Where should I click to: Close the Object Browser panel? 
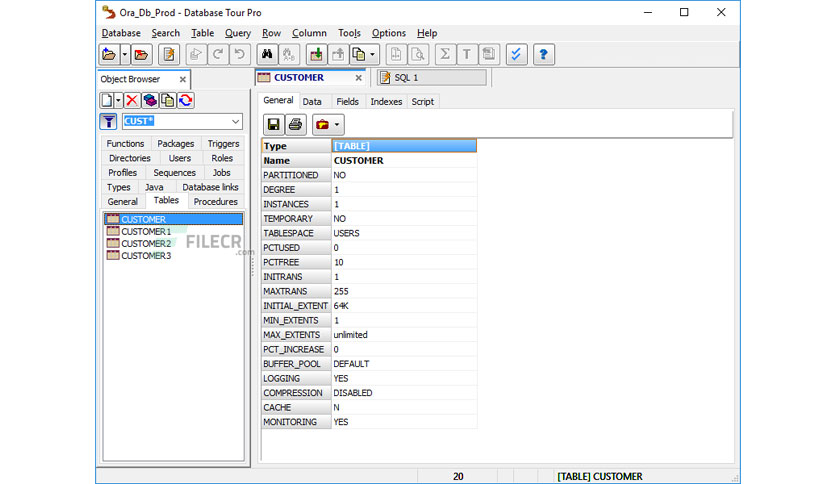182,79
